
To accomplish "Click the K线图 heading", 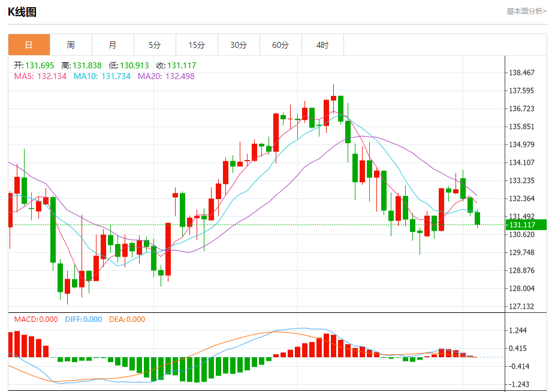I will click(22, 11).
